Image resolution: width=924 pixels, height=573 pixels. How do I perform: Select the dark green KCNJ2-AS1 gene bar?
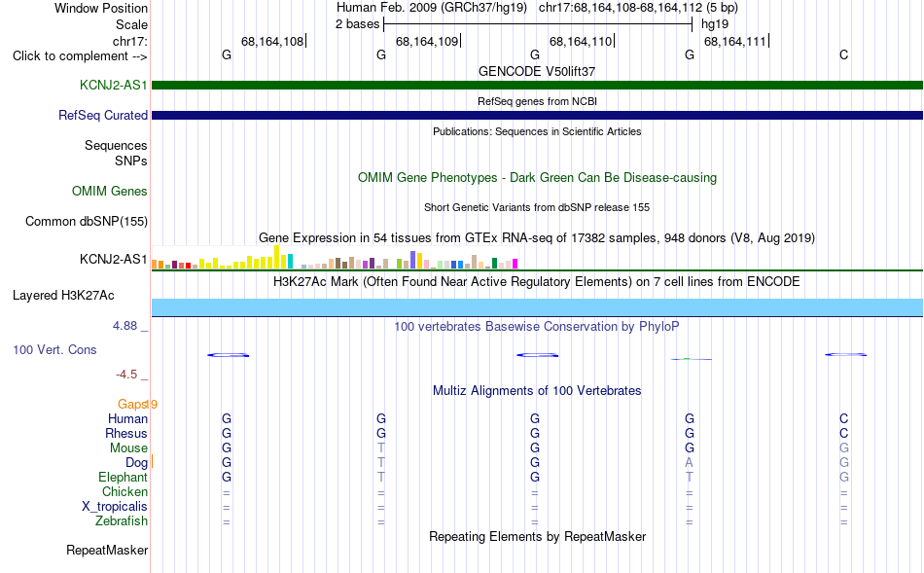pyautogui.click(x=537, y=85)
